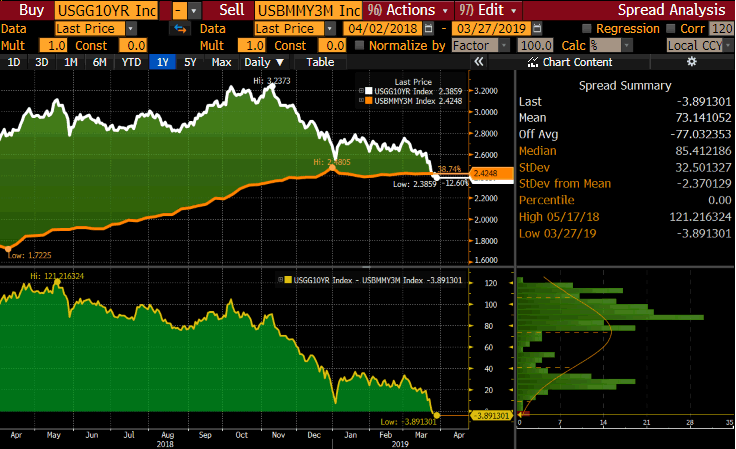Screen dimensions: 736x449
Task: Select the Max range tab
Action: click(x=221, y=62)
